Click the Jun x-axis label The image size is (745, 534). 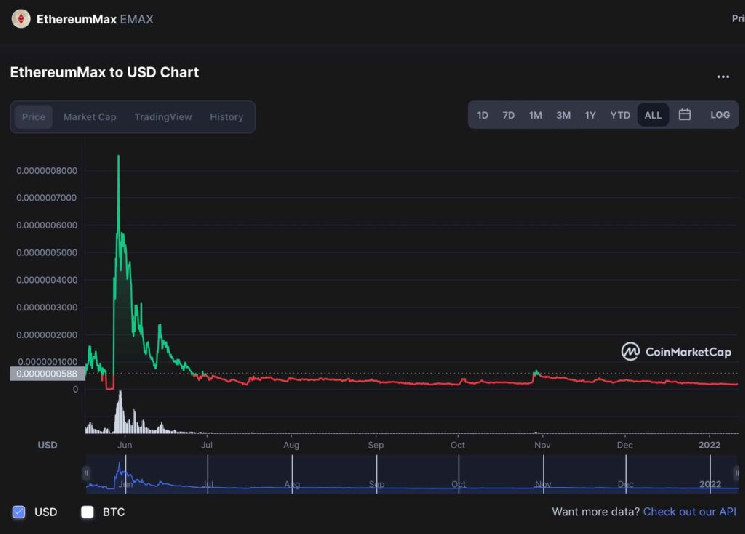124,445
